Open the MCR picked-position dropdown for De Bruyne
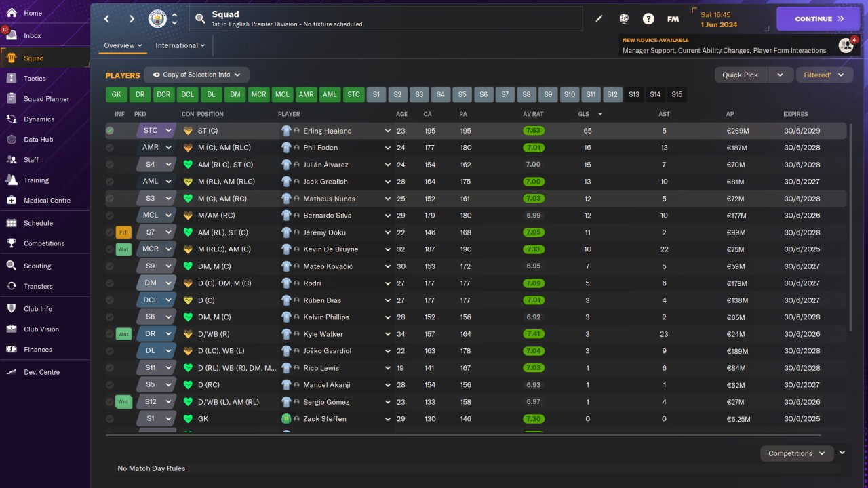The image size is (868, 488). [156, 249]
